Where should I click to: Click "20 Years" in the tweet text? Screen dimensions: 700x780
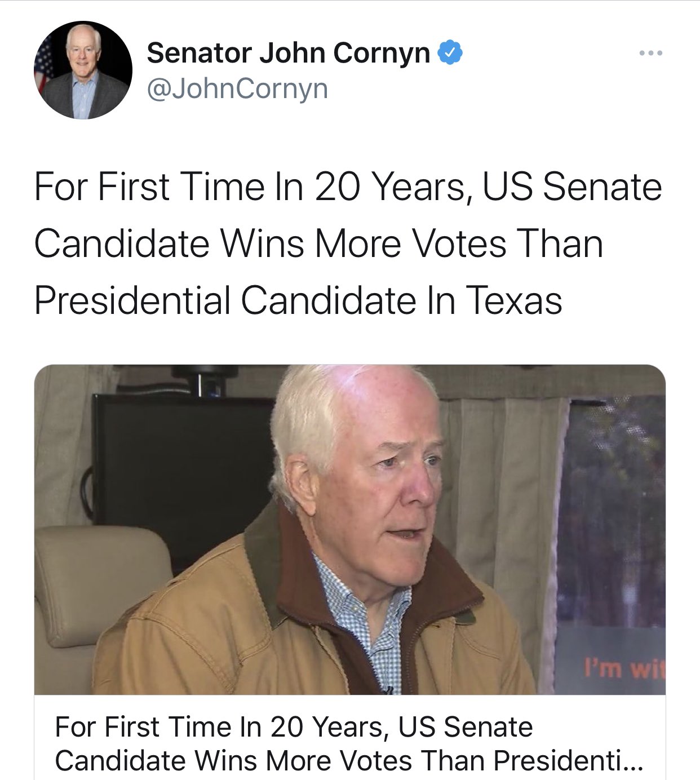pos(390,187)
